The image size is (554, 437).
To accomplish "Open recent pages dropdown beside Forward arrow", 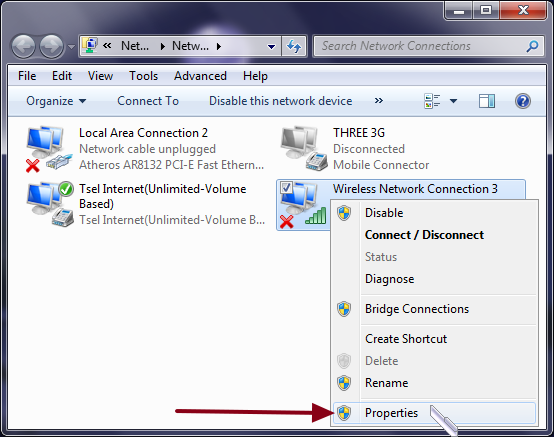I will pyautogui.click(x=71, y=47).
